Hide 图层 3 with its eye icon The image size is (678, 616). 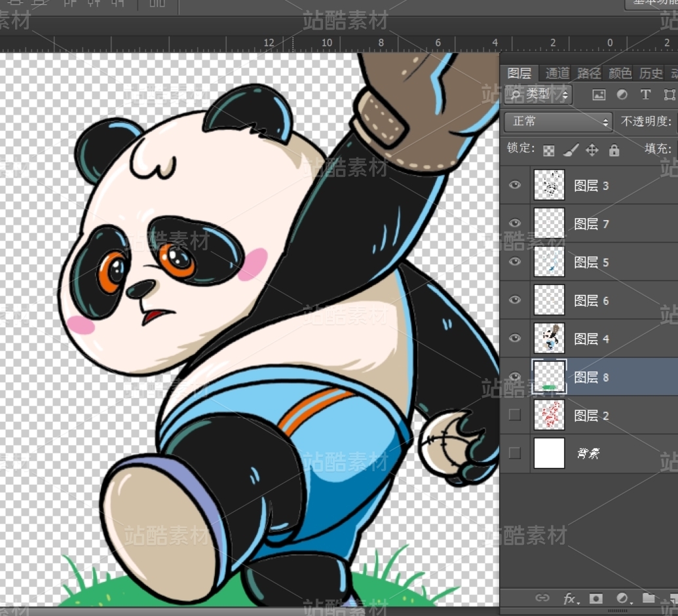click(x=514, y=185)
